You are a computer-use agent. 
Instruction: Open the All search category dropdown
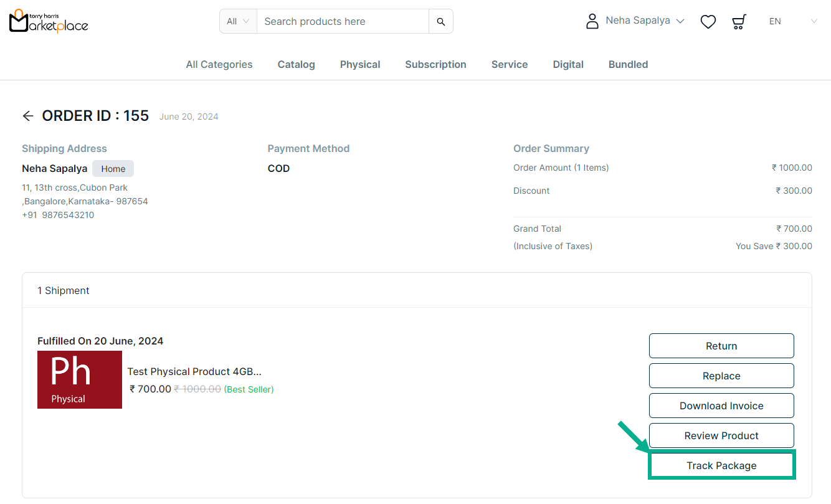[x=238, y=21]
